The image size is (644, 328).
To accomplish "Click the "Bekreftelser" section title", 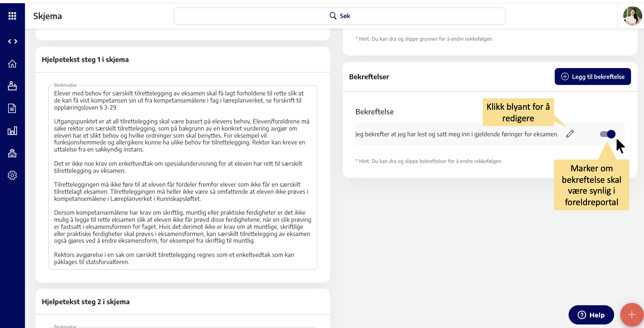I will (x=369, y=77).
